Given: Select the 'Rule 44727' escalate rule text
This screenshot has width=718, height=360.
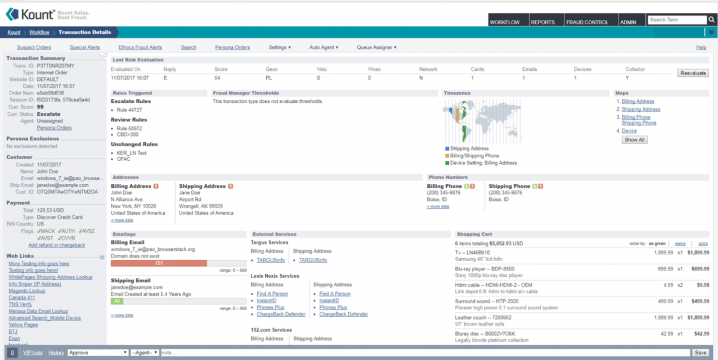Looking at the screenshot, I should click(x=129, y=110).
